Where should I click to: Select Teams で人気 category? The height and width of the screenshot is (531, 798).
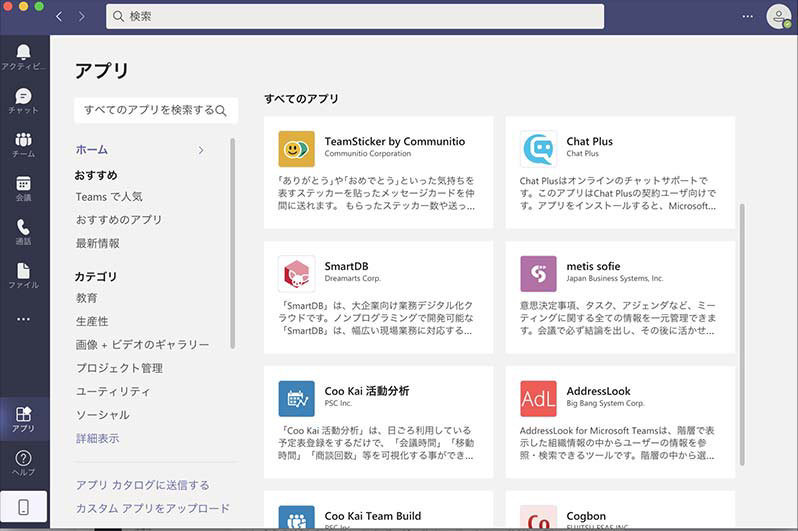(109, 197)
